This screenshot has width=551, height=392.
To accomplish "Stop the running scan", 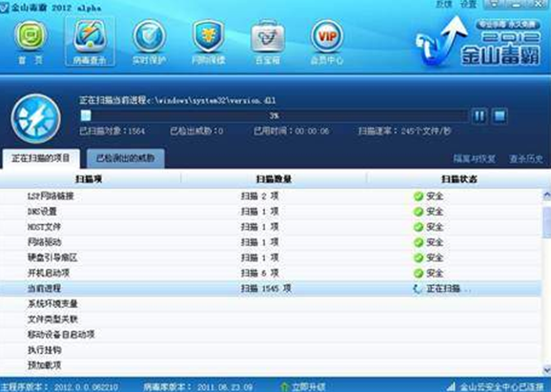I will click(500, 115).
